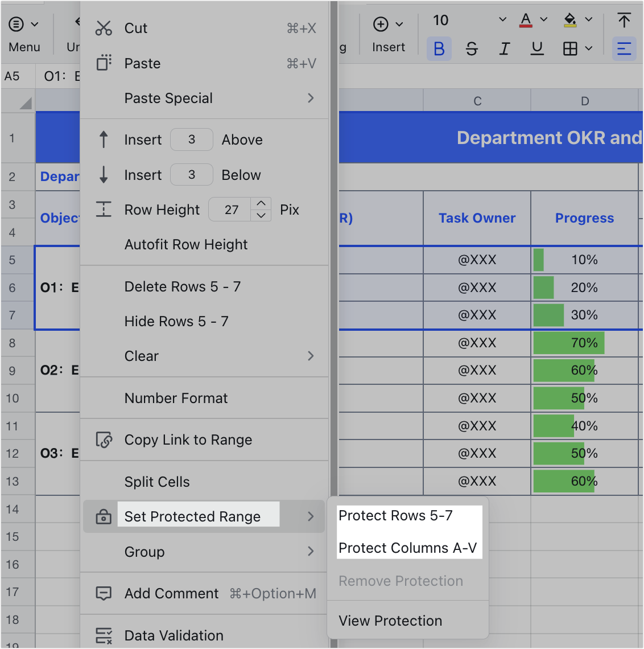The height and width of the screenshot is (649, 644).
Task: Click the Copy Link to Range icon
Action: click(104, 440)
